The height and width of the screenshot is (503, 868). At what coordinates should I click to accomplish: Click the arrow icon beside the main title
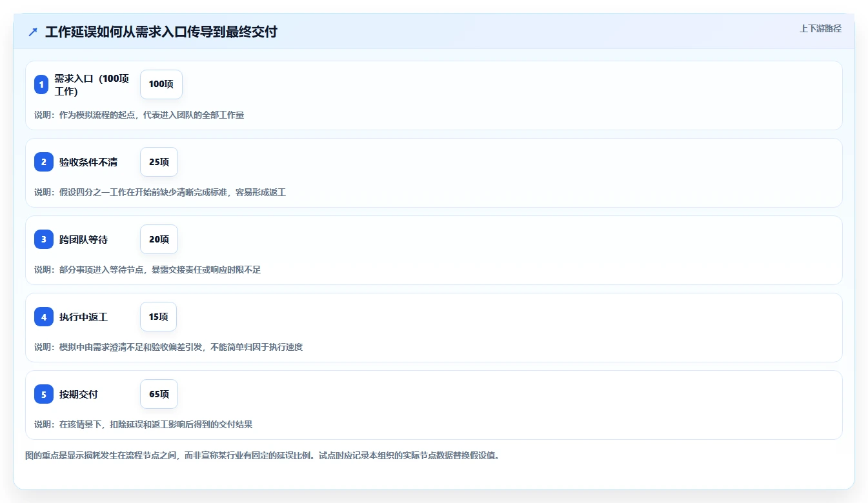[x=33, y=32]
